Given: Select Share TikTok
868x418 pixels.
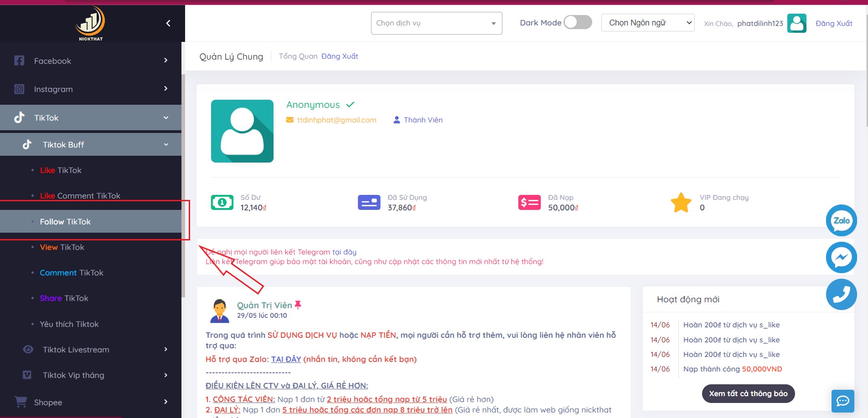Looking at the screenshot, I should (x=64, y=298).
